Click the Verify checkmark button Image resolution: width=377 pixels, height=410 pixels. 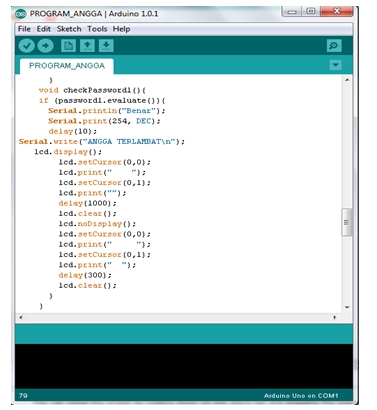27,46
